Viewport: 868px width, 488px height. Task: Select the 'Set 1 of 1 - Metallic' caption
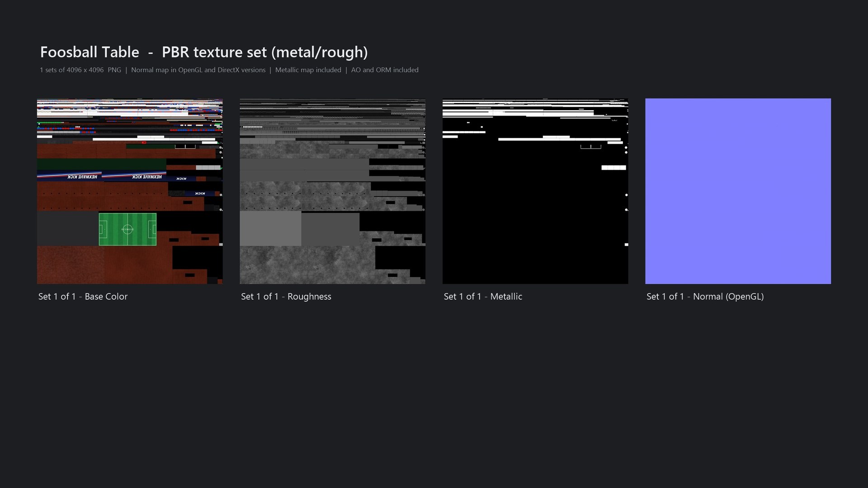pyautogui.click(x=483, y=296)
